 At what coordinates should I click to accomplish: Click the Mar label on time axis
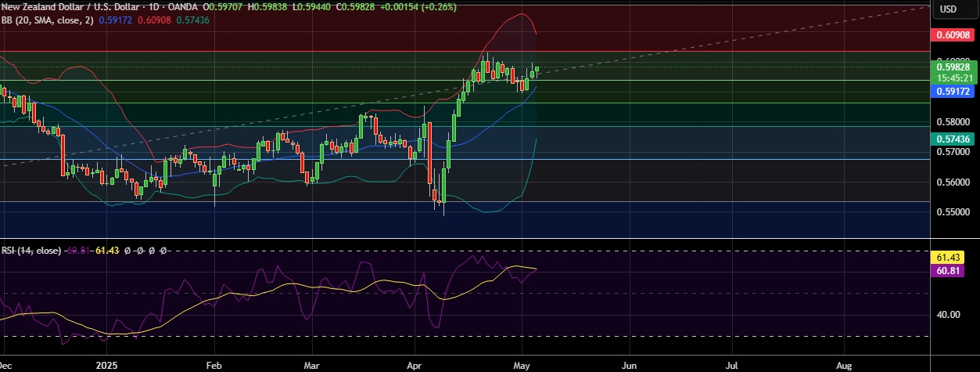312,365
